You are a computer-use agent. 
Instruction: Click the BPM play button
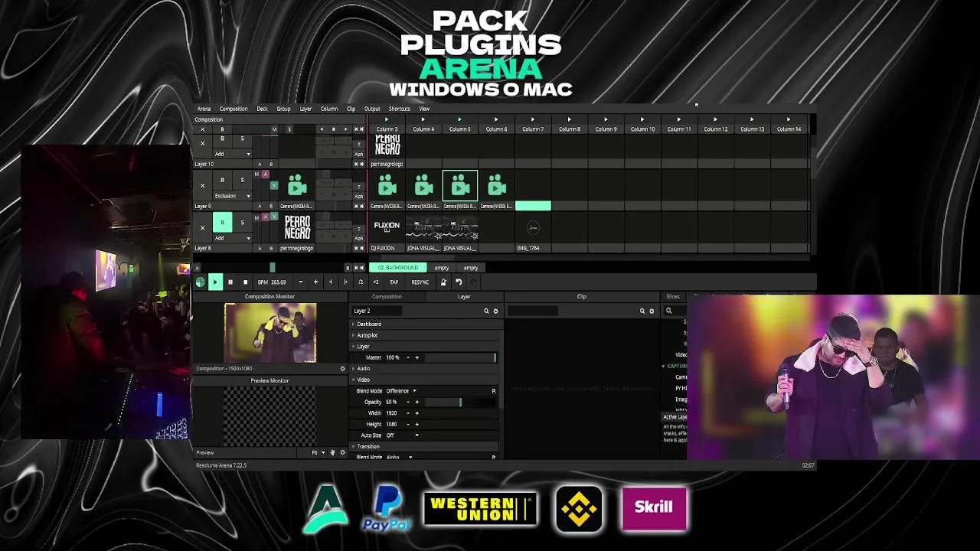click(215, 282)
